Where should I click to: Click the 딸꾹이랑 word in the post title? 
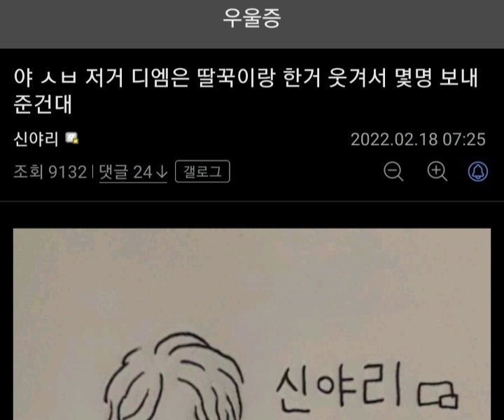coord(237,78)
